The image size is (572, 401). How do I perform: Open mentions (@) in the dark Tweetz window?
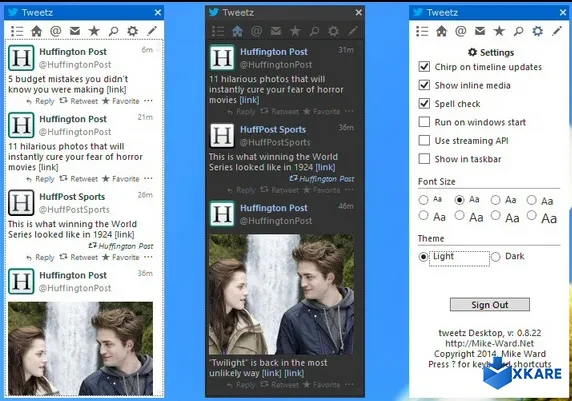[256, 31]
